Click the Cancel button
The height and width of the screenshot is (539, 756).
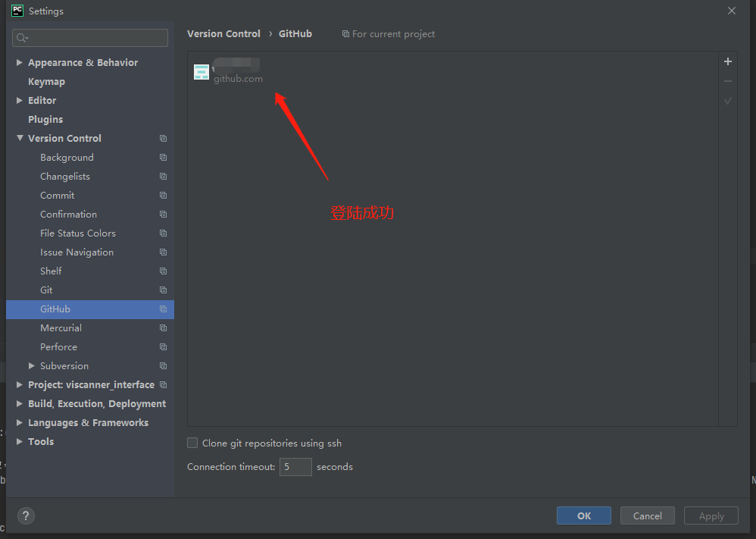647,515
